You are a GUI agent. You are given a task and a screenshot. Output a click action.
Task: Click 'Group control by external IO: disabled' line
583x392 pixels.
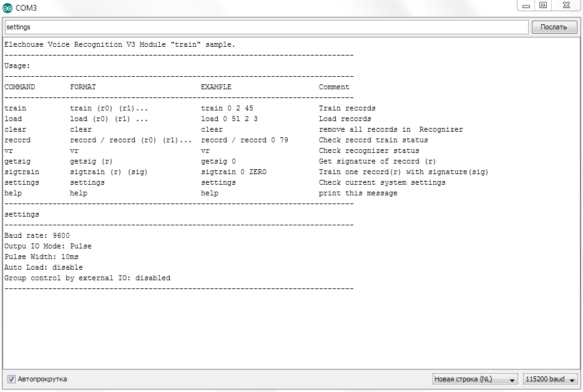[x=87, y=278]
